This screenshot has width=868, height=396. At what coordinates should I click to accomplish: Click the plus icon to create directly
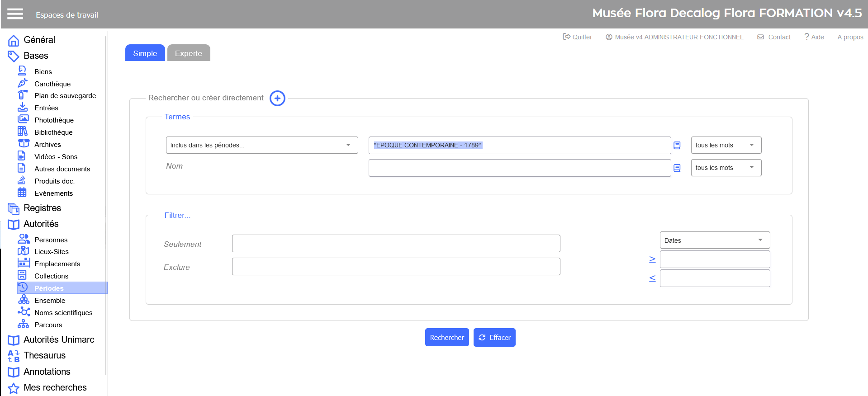277,98
